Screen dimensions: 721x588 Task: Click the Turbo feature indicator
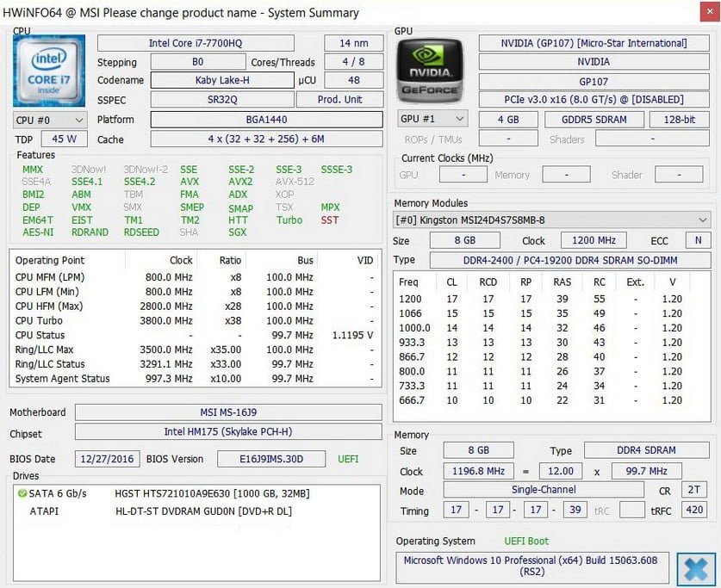click(289, 220)
